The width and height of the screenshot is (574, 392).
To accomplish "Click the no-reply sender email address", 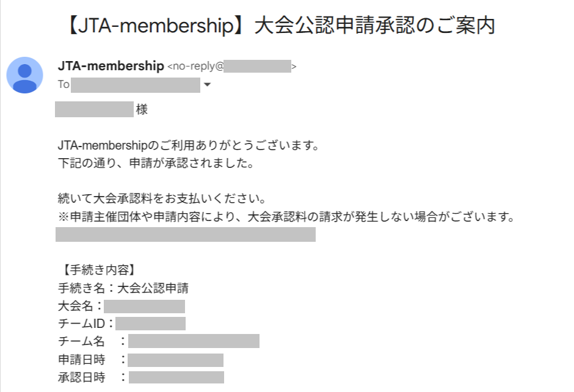I will [232, 67].
